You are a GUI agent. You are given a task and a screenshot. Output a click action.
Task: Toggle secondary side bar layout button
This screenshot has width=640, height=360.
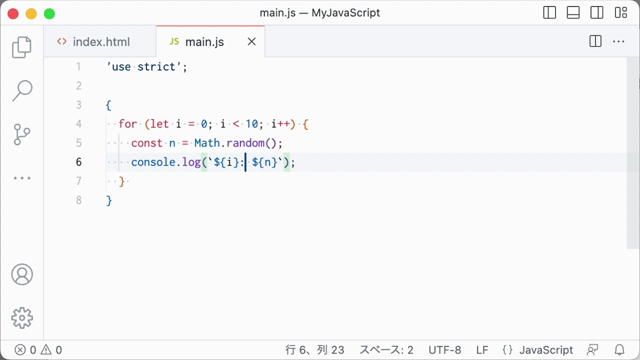(x=597, y=13)
